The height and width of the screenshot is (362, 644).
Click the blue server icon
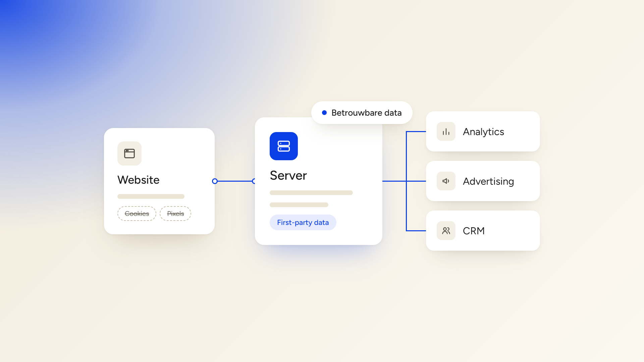284,146
